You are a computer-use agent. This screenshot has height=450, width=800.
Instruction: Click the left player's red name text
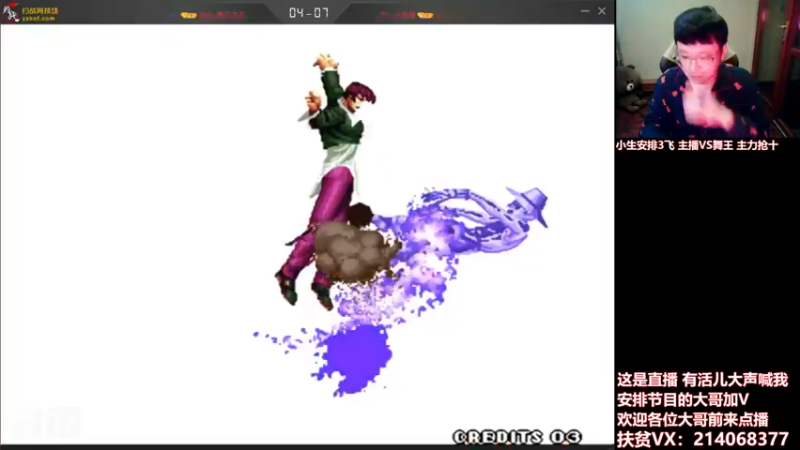point(222,15)
